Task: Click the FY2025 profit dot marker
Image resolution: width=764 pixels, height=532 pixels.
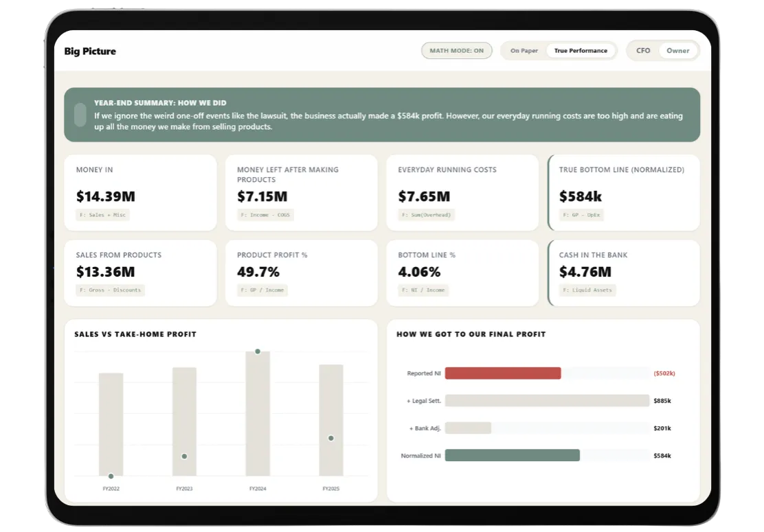Action: 331,438
